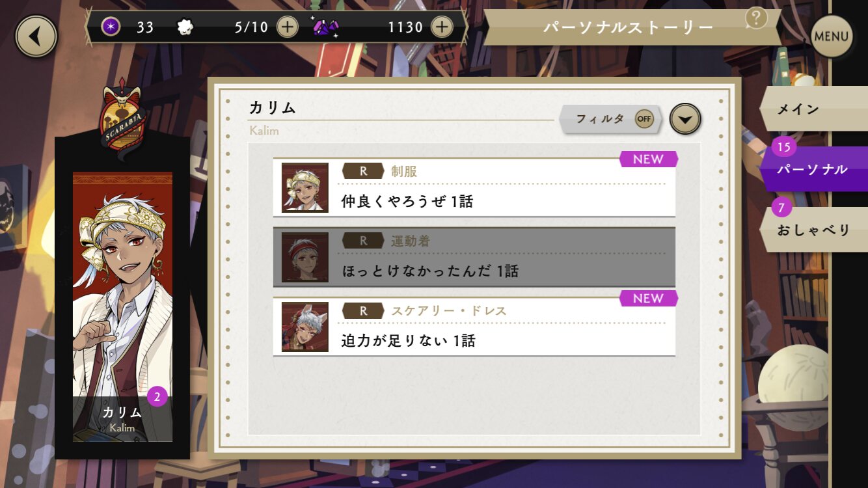Image resolution: width=868 pixels, height=488 pixels.
Task: Add gems with plus next to 1130
Action: point(442,27)
